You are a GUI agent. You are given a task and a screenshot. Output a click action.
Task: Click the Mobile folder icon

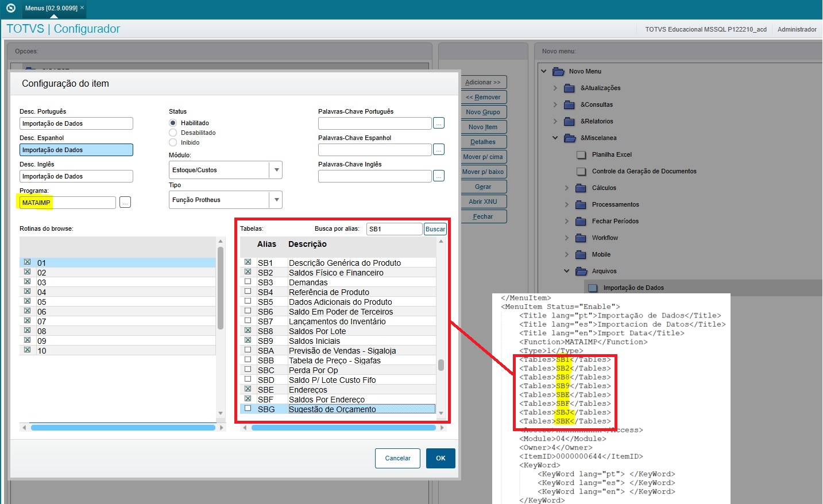tap(581, 254)
